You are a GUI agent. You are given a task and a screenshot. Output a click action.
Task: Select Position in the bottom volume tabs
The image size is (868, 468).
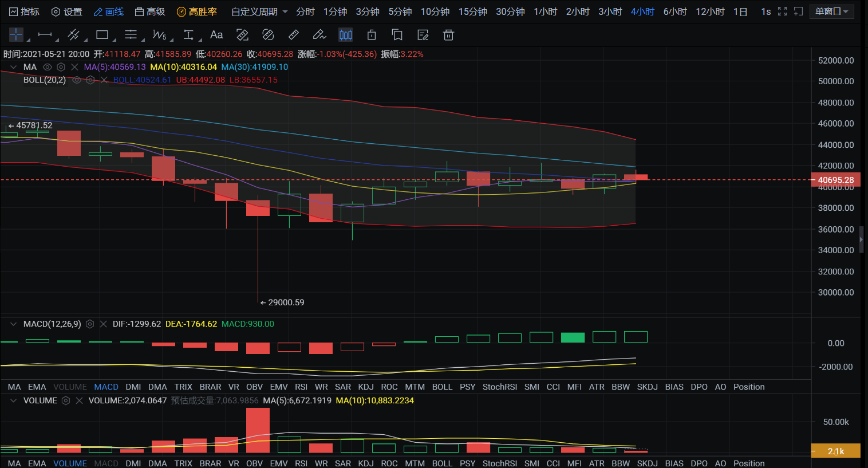[749, 463]
